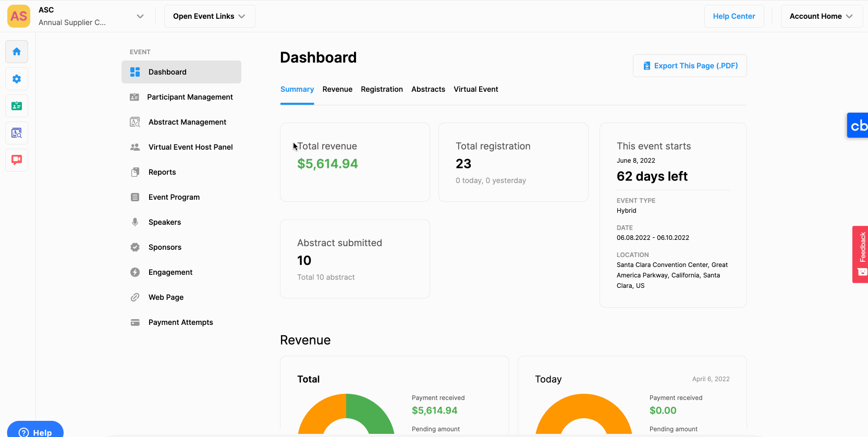Open the settings gear in left rail
This screenshot has width=868, height=437.
click(x=17, y=79)
